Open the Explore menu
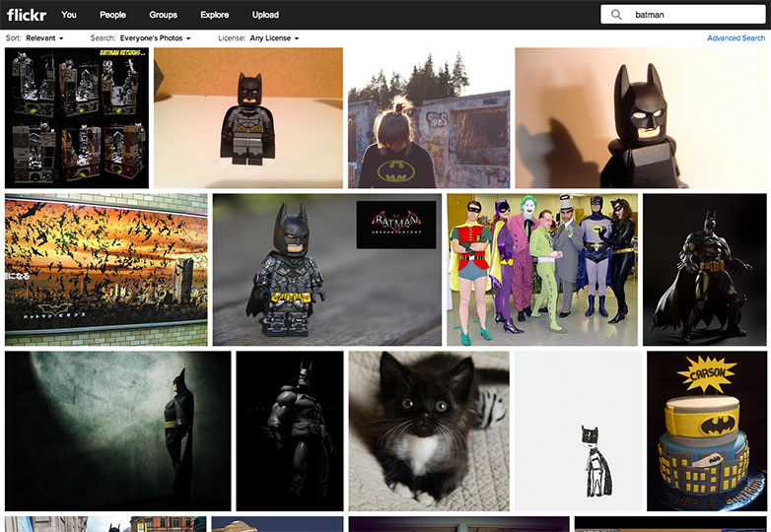This screenshot has height=532, width=771. point(214,15)
